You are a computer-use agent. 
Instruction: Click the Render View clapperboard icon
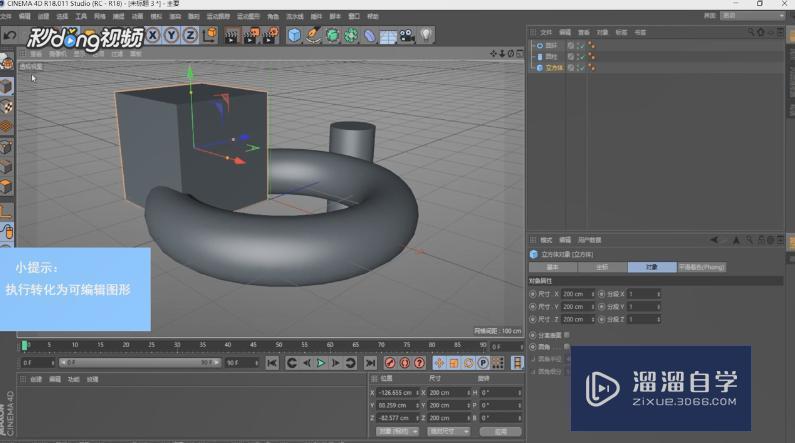231,36
